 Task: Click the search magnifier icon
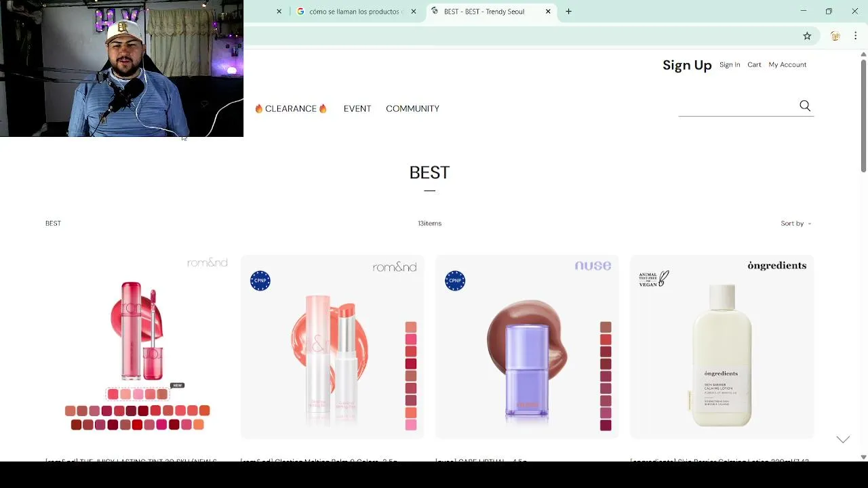coord(805,106)
